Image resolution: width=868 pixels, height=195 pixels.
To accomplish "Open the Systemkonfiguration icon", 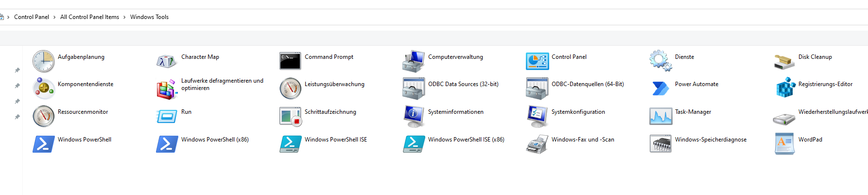I will (538, 116).
